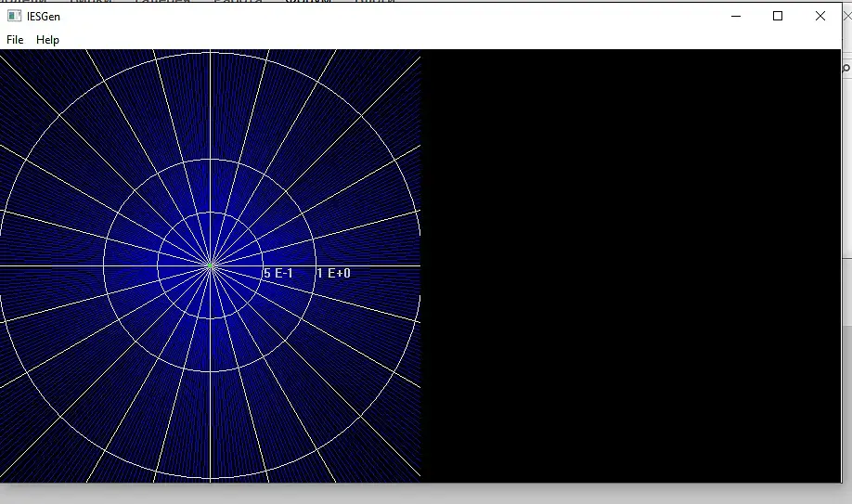Click the "1 E+0" radial scale label
This screenshot has width=852, height=504.
(x=333, y=273)
